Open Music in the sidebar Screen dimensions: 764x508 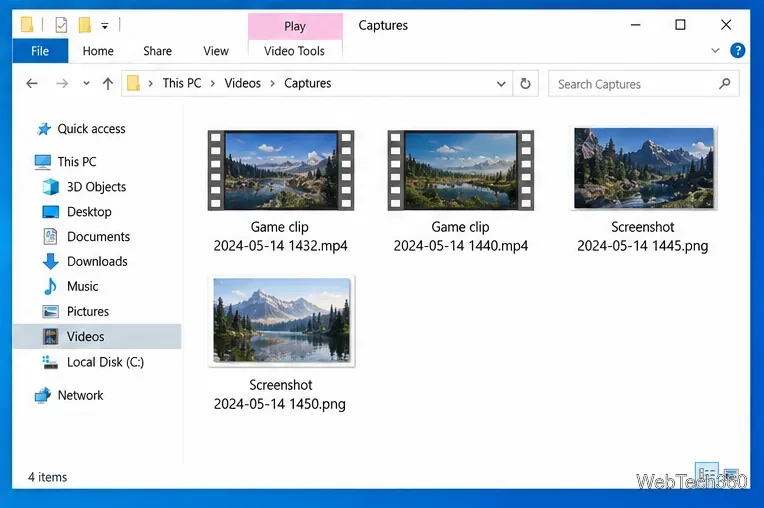(x=82, y=286)
